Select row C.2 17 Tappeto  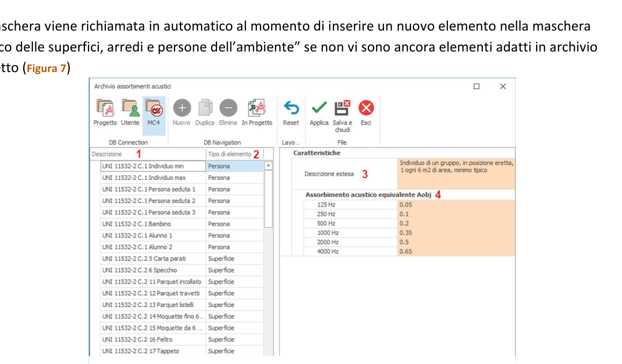click(x=153, y=351)
